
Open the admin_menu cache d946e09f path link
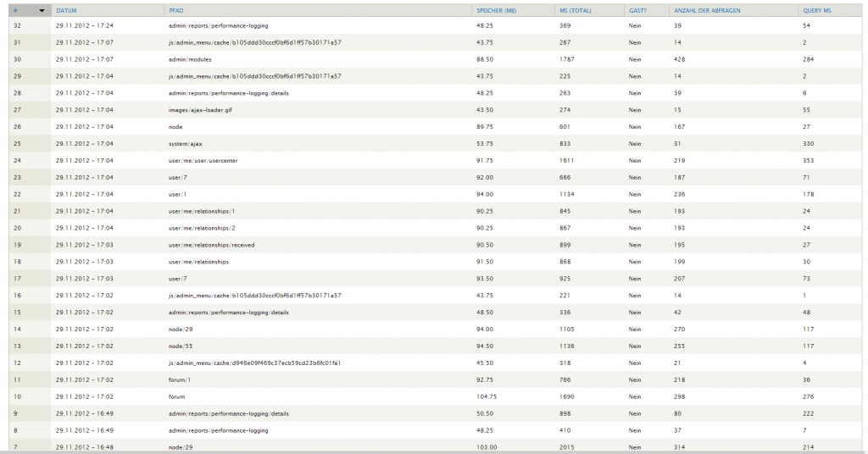(x=254, y=363)
